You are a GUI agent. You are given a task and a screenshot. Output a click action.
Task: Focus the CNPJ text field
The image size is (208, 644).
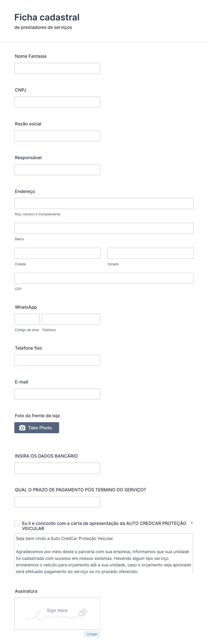(57, 102)
